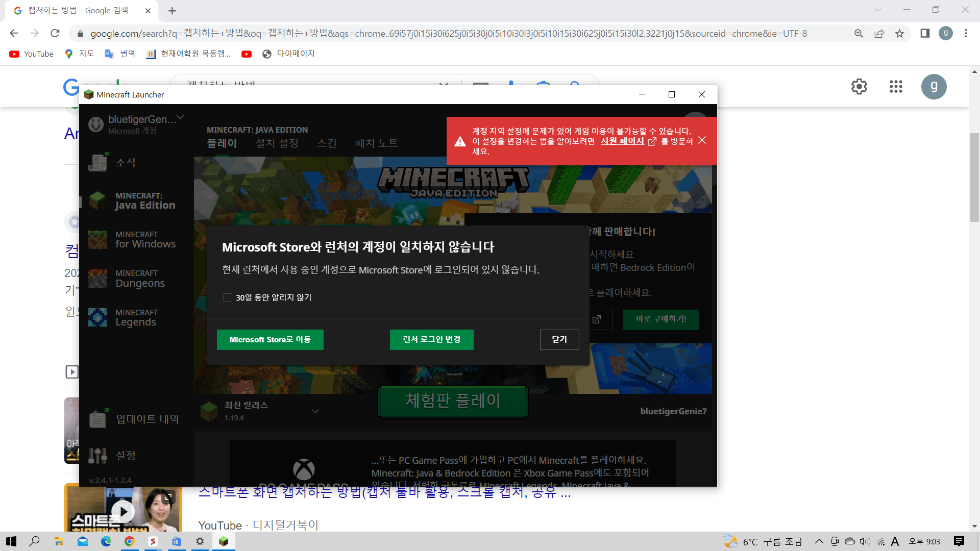Dismiss the red account region warning banner
980x551 pixels.
tap(702, 140)
